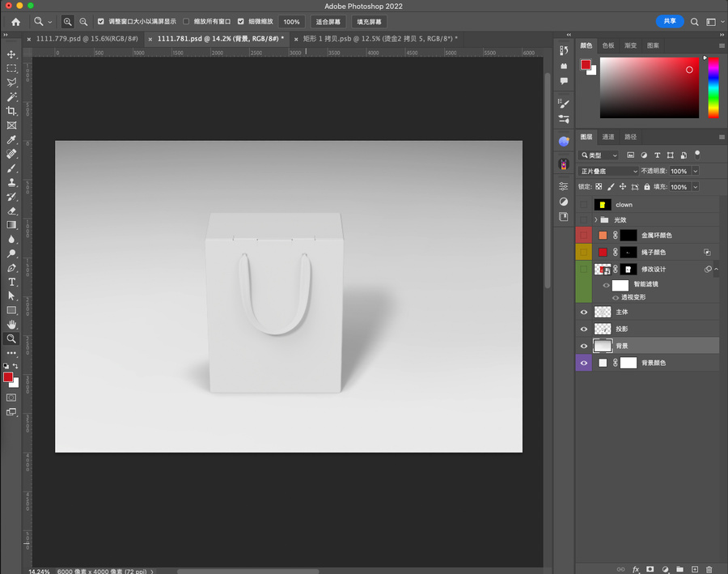
Task: Click the 共享 share button
Action: point(670,21)
